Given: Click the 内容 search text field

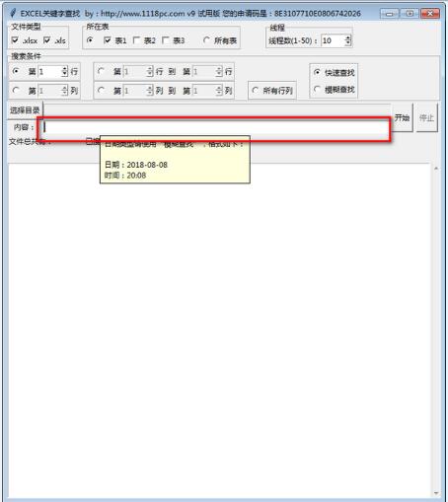Looking at the screenshot, I should 214,127.
